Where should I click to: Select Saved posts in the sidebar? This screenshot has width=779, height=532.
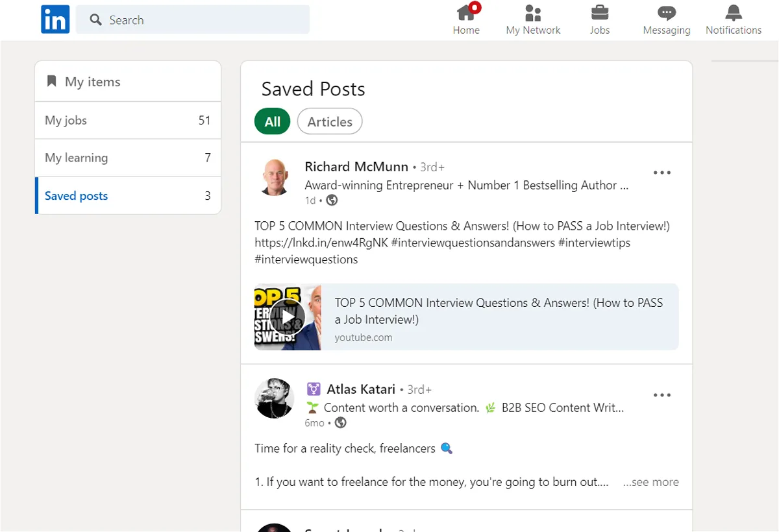pos(128,196)
